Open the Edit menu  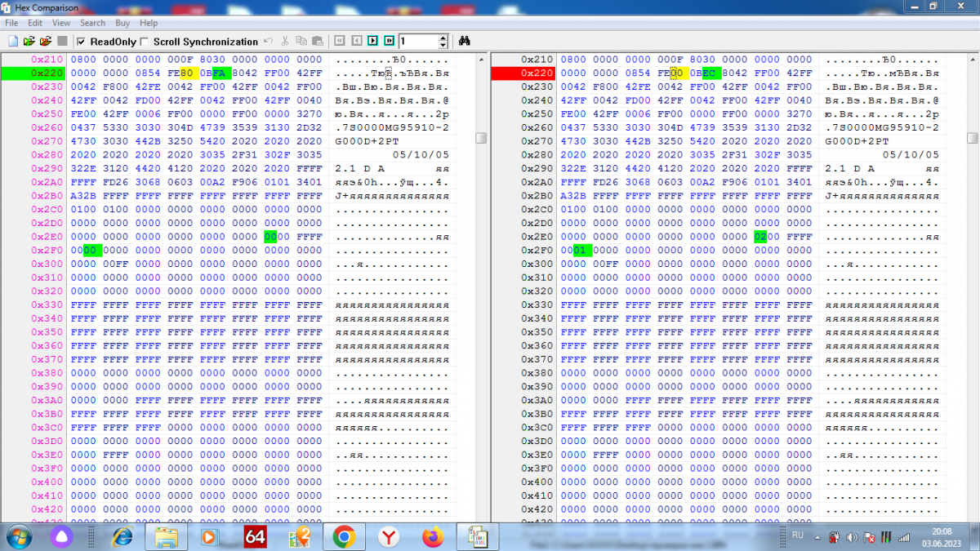[35, 23]
